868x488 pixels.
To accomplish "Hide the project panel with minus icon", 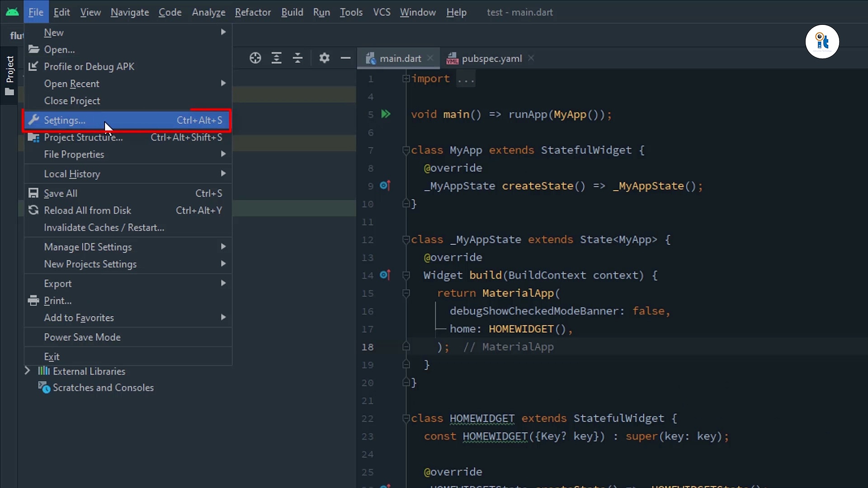I will click(345, 58).
